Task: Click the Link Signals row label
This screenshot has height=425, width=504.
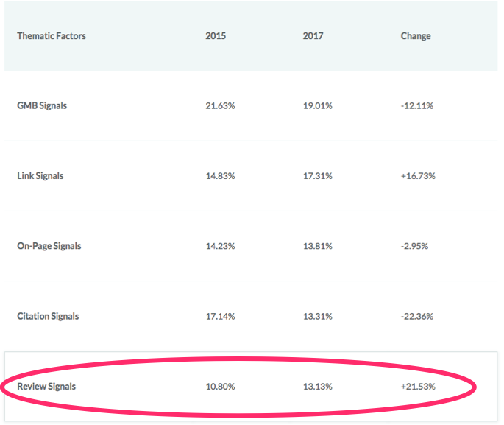Action: [40, 176]
